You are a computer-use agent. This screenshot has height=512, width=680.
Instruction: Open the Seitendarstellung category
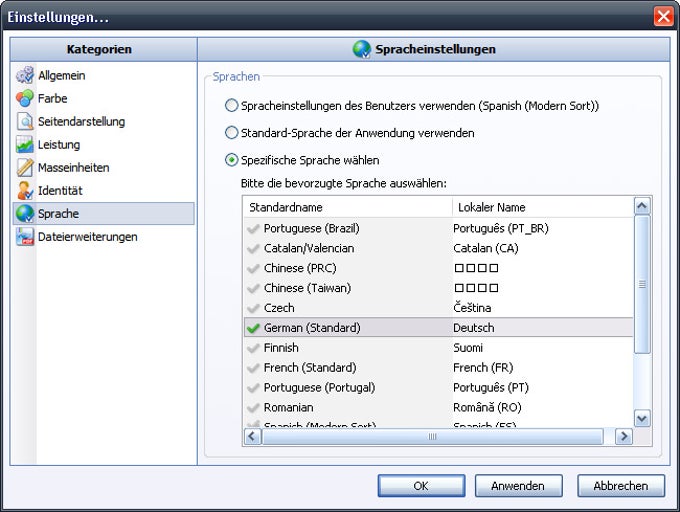(x=104, y=121)
